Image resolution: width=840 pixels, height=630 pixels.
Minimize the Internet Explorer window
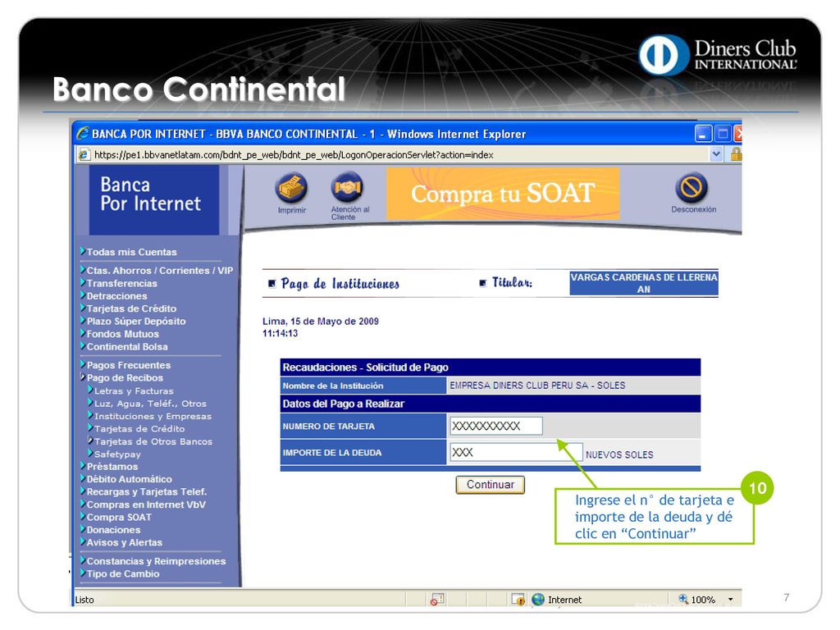pos(703,134)
